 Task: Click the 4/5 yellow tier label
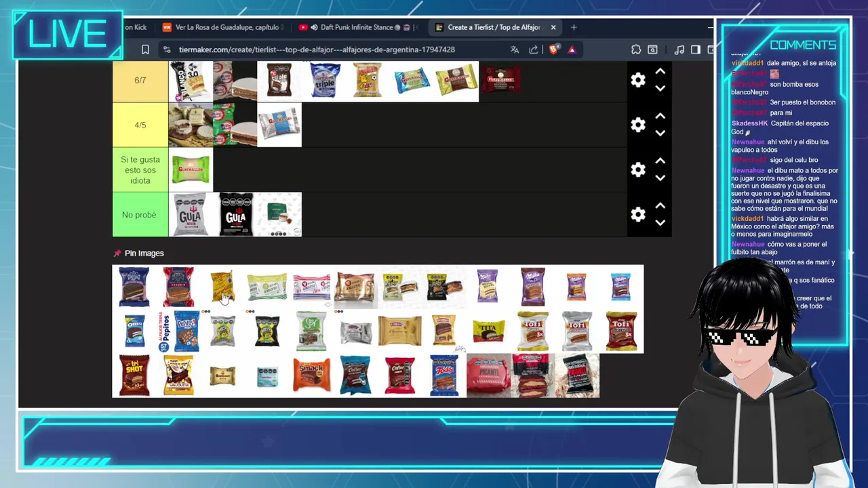click(x=140, y=125)
